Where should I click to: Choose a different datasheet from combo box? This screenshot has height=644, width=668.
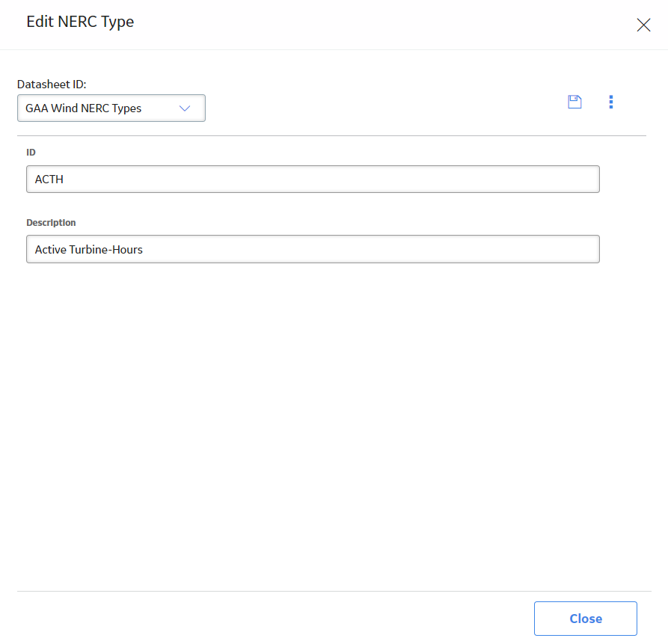pos(111,108)
